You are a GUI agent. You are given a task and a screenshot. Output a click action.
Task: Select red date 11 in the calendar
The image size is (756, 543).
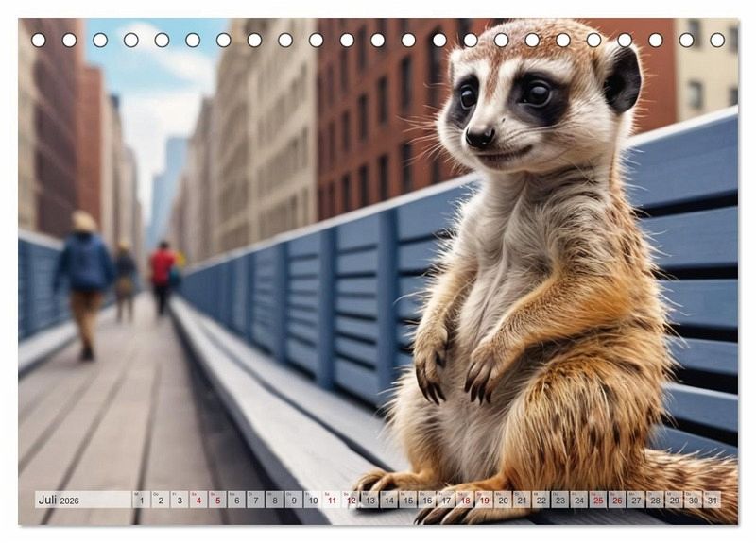click(x=332, y=501)
